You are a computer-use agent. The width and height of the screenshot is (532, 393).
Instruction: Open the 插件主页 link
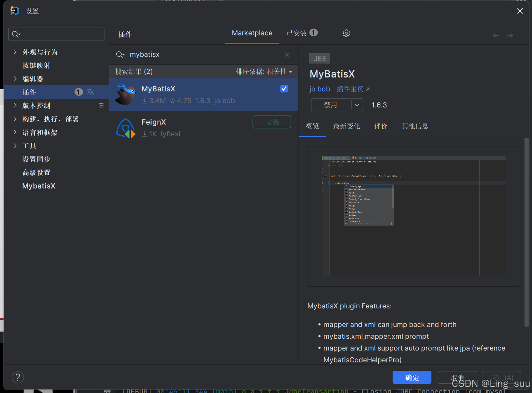pyautogui.click(x=353, y=89)
